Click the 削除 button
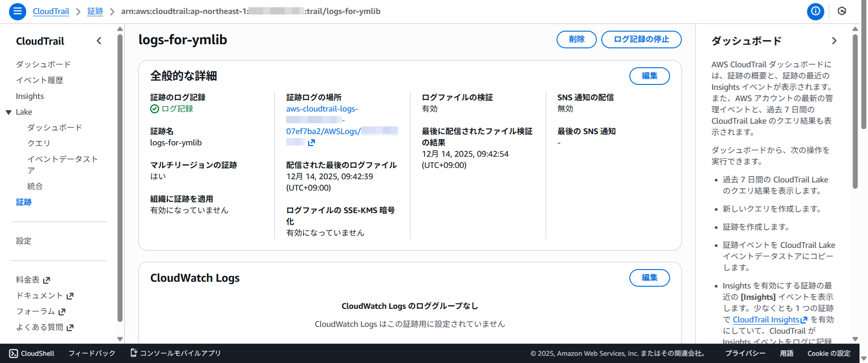Screen dimensions: 868x363 [576, 39]
